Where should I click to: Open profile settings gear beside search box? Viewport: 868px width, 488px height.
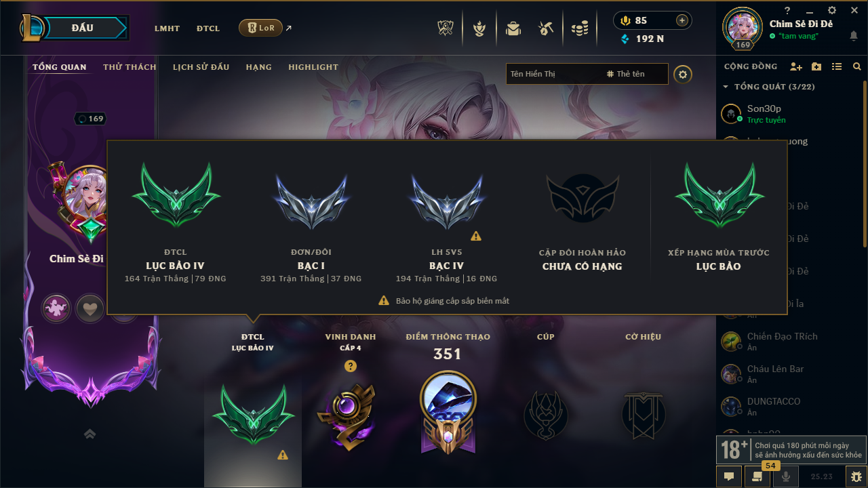click(683, 74)
